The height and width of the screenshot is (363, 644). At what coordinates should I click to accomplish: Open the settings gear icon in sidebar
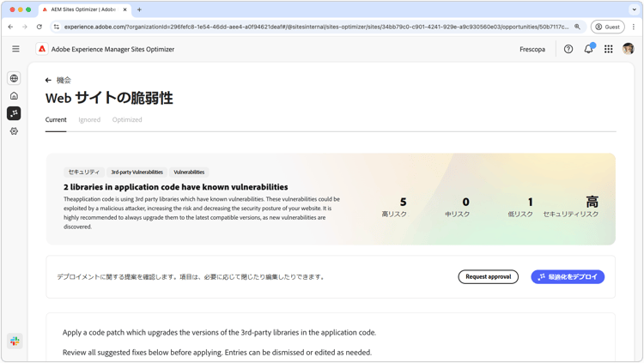(x=14, y=131)
